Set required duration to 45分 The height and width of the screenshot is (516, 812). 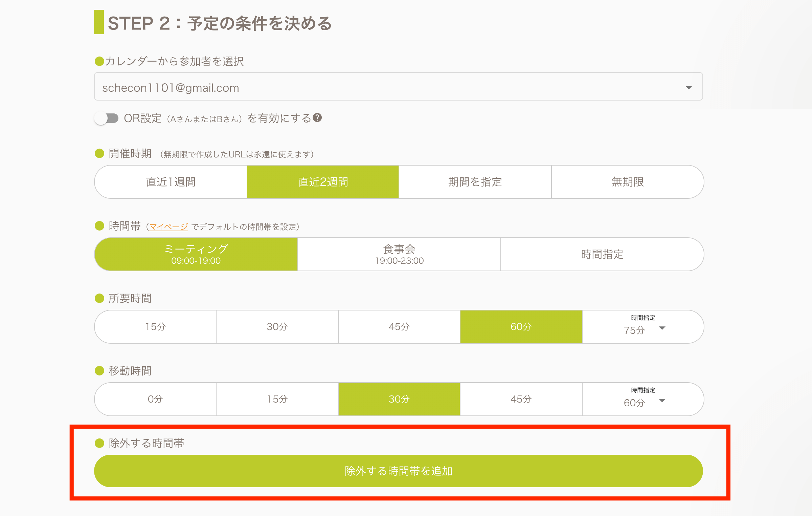point(399,327)
